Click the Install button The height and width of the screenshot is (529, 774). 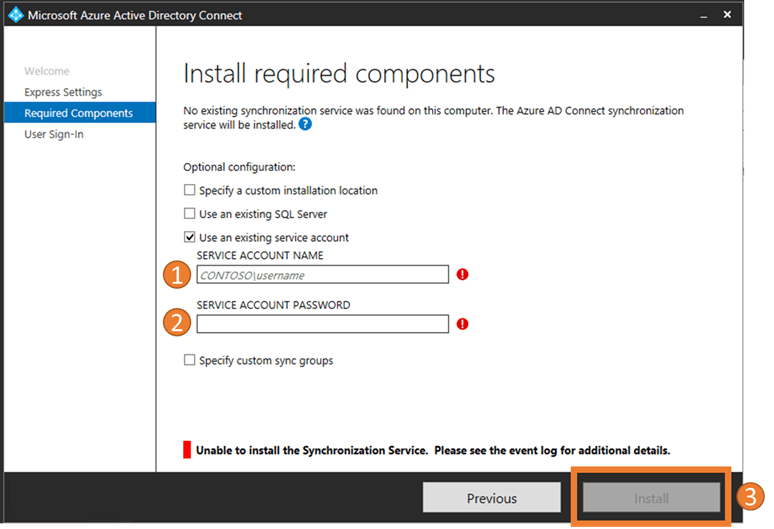tap(651, 498)
